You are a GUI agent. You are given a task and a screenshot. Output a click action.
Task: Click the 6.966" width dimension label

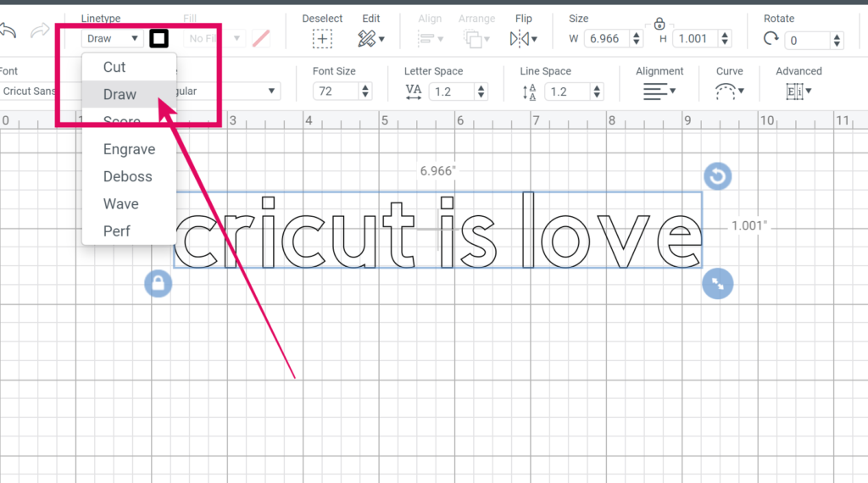pyautogui.click(x=437, y=171)
